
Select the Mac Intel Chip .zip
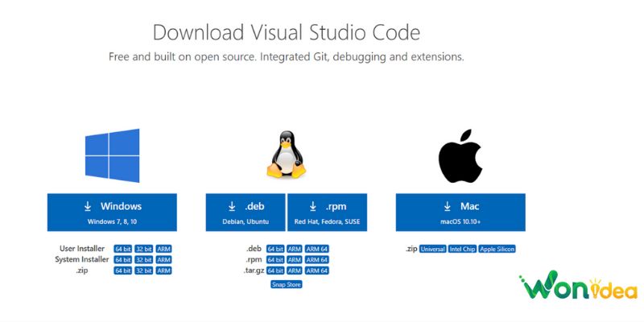pyautogui.click(x=464, y=249)
